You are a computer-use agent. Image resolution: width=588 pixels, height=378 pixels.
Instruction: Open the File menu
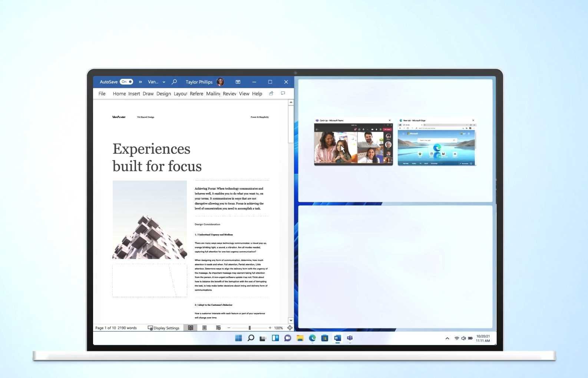102,94
